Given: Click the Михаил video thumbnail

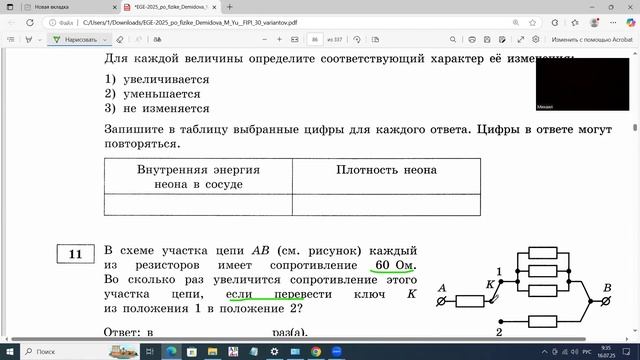Looking at the screenshot, I should click(x=582, y=84).
